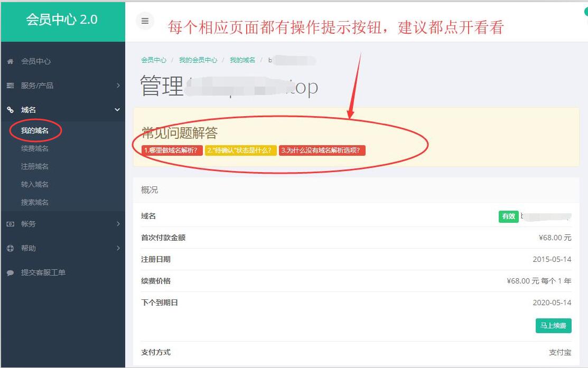Click the 马上续费 renew button
Image resolution: width=588 pixels, height=368 pixels.
(x=554, y=326)
